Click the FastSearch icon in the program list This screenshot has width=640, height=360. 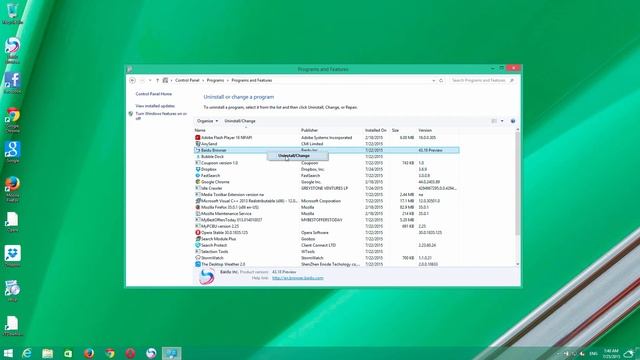pos(198,176)
